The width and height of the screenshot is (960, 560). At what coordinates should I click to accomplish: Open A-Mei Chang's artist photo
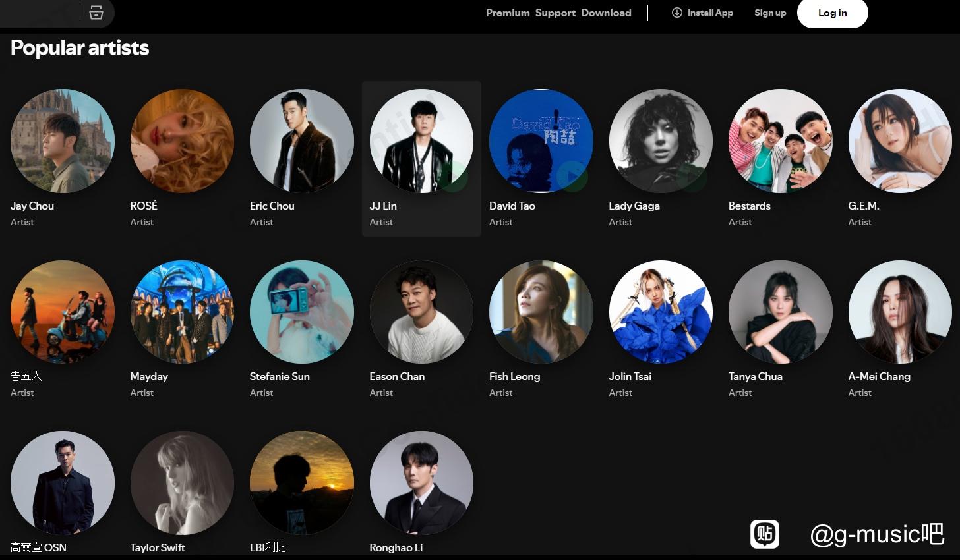click(x=900, y=312)
